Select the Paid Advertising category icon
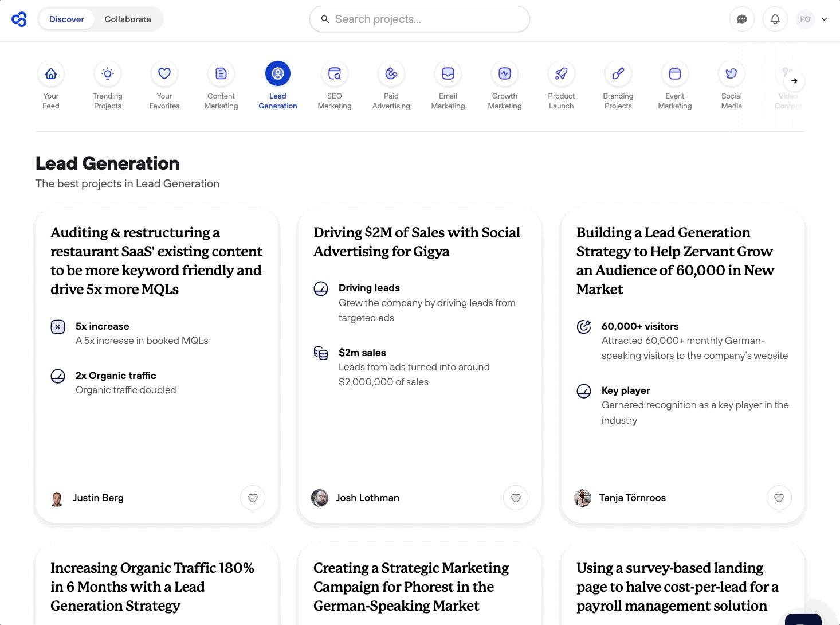This screenshot has width=840, height=625. click(391, 74)
